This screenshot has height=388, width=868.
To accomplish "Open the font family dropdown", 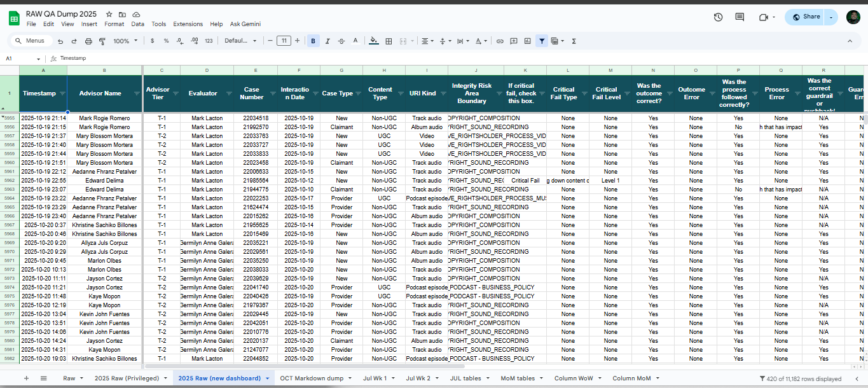I will click(240, 41).
